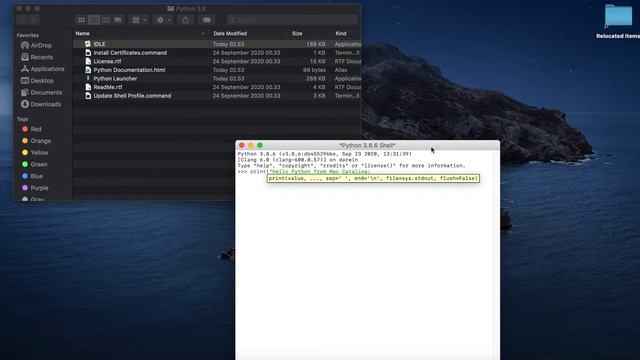Select the Python Launcher application
The image size is (640, 360).
click(115, 78)
